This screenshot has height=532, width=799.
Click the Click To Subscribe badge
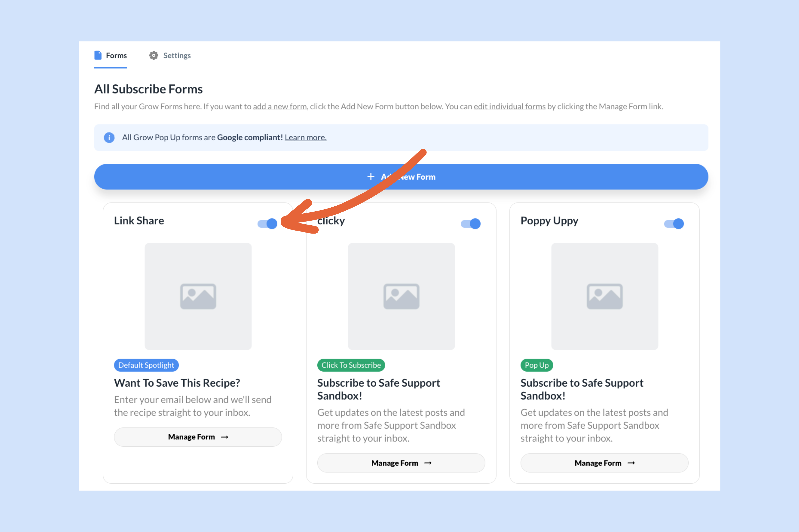pos(351,365)
